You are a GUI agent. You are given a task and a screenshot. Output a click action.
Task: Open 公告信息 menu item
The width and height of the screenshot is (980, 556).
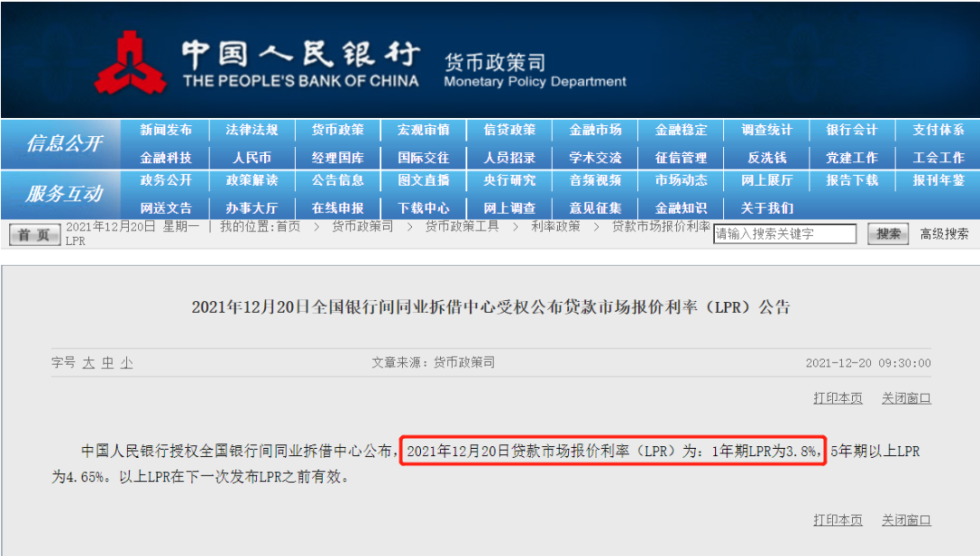click(x=338, y=180)
